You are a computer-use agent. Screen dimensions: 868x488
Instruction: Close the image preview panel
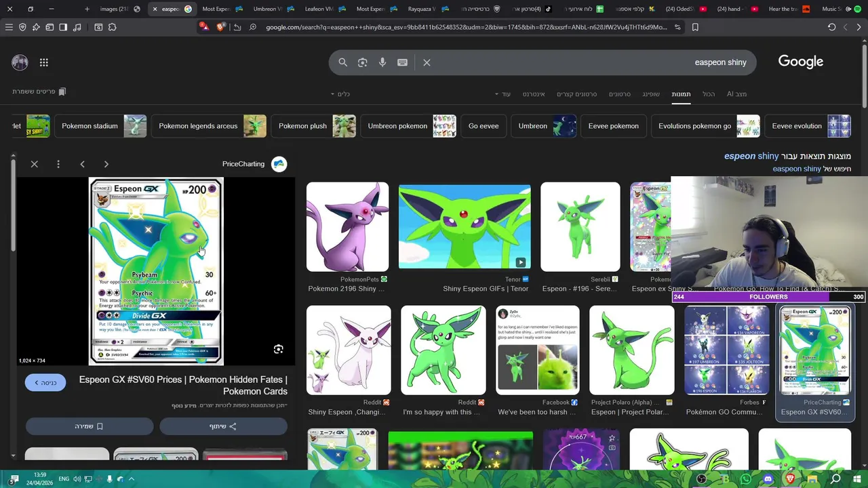tap(35, 164)
